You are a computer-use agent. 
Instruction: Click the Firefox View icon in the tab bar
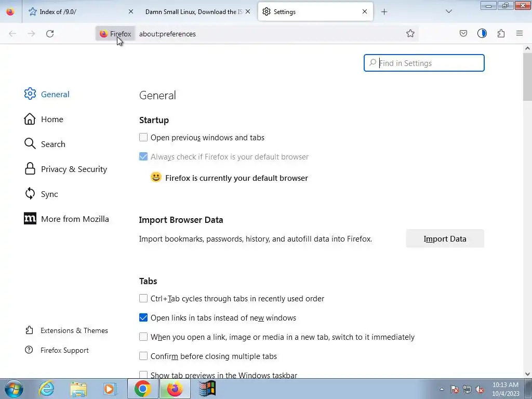(10, 12)
